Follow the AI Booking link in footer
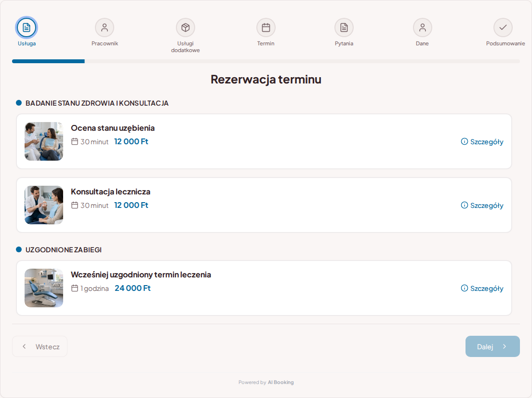Screen dimensions: 532x398 pyautogui.click(x=280, y=383)
